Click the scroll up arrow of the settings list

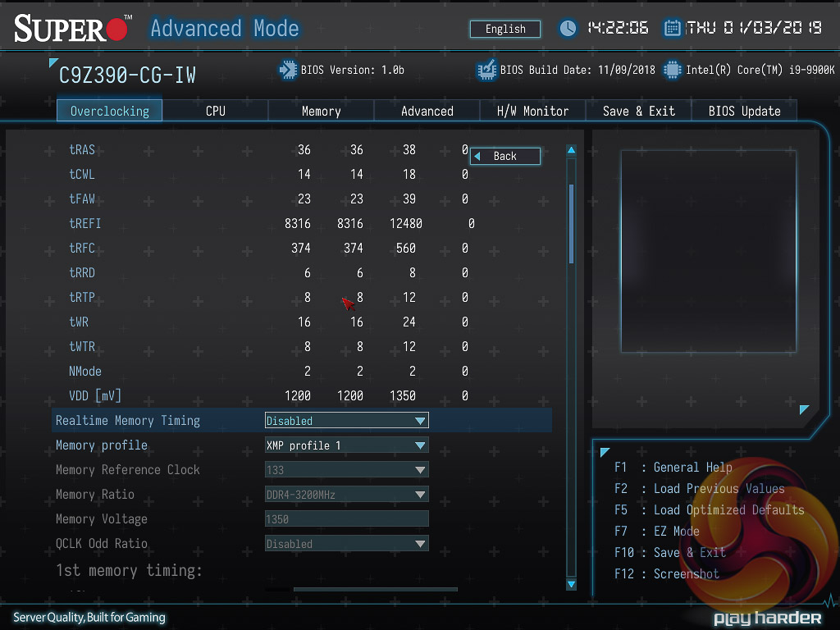pos(571,150)
